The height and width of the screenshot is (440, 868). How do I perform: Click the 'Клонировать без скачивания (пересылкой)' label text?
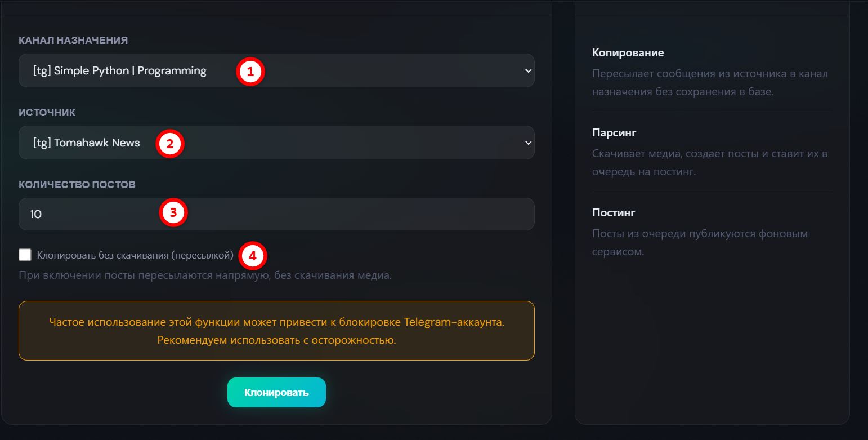[x=135, y=255]
